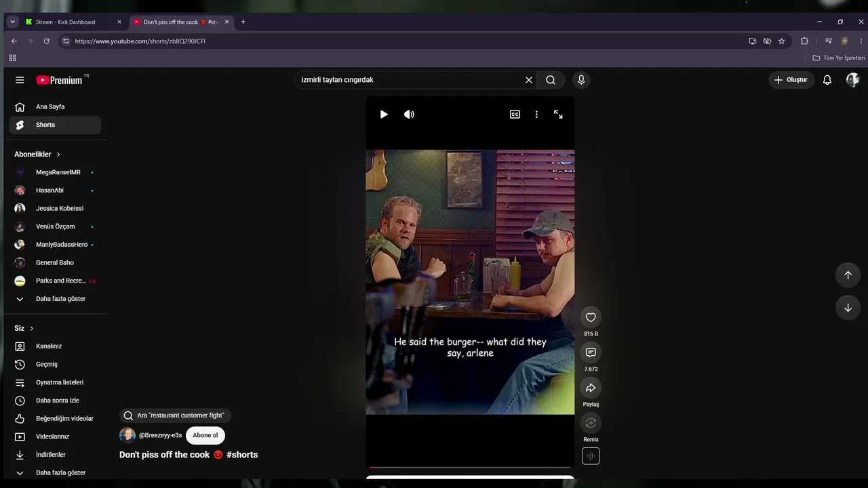Open the HasanAbi subscription
Screen dimensions: 868x488
click(55, 190)
